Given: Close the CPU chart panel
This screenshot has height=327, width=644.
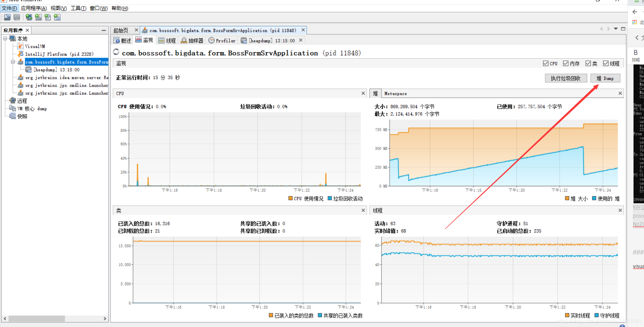Looking at the screenshot, I should [x=363, y=93].
